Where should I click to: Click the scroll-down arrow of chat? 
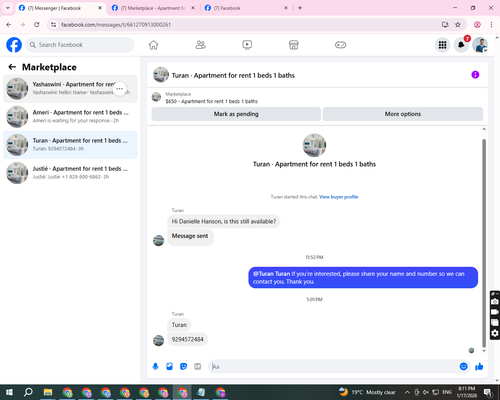point(484,351)
